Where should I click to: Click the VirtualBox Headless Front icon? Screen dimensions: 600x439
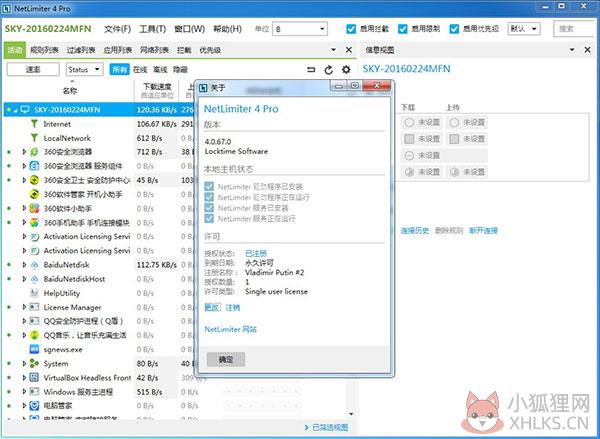point(34,378)
